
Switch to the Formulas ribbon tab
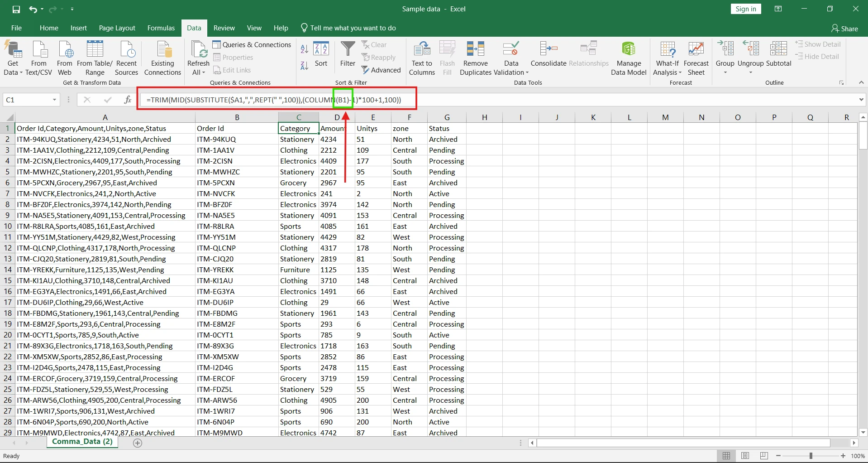coord(161,28)
